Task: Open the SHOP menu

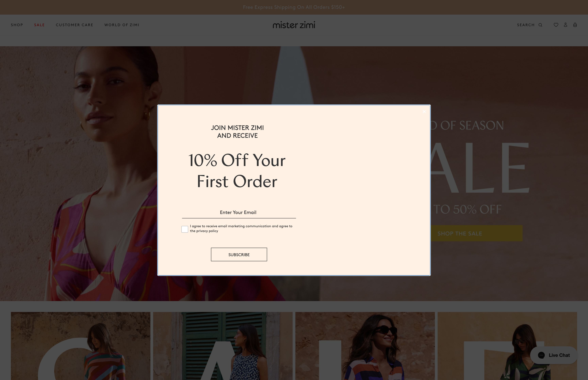Action: point(17,25)
